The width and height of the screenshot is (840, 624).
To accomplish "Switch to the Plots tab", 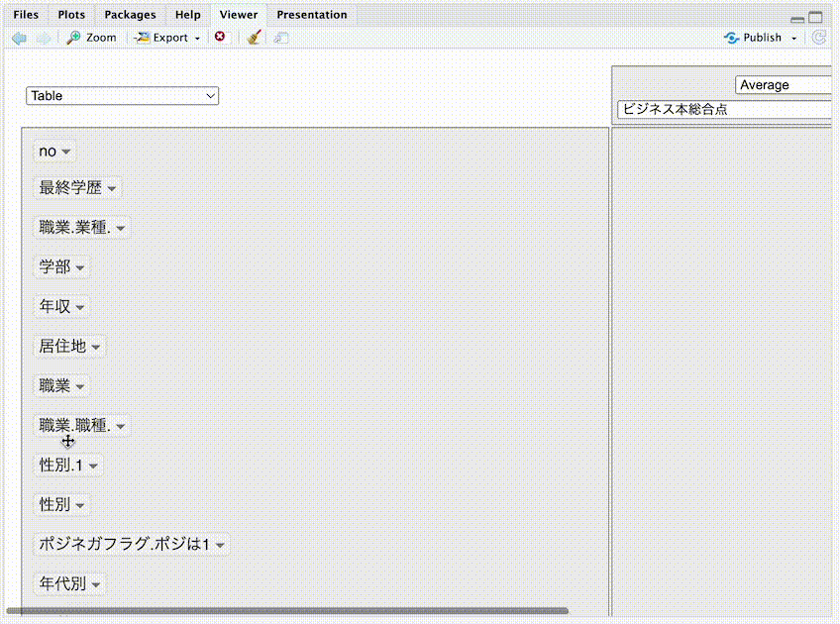I will (x=71, y=15).
